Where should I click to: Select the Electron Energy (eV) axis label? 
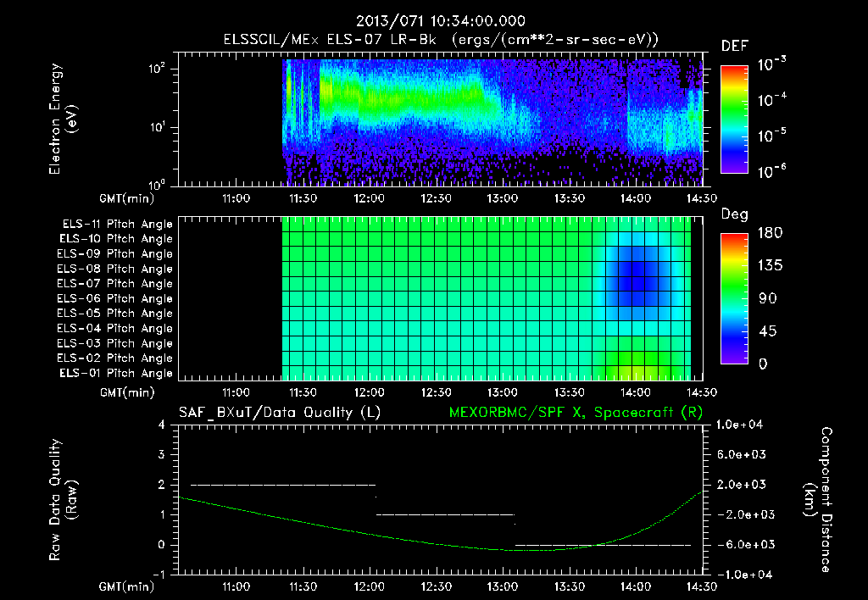click(63, 119)
